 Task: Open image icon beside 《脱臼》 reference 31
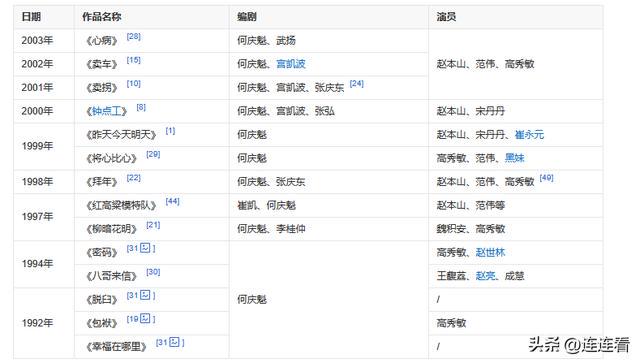coord(145,295)
